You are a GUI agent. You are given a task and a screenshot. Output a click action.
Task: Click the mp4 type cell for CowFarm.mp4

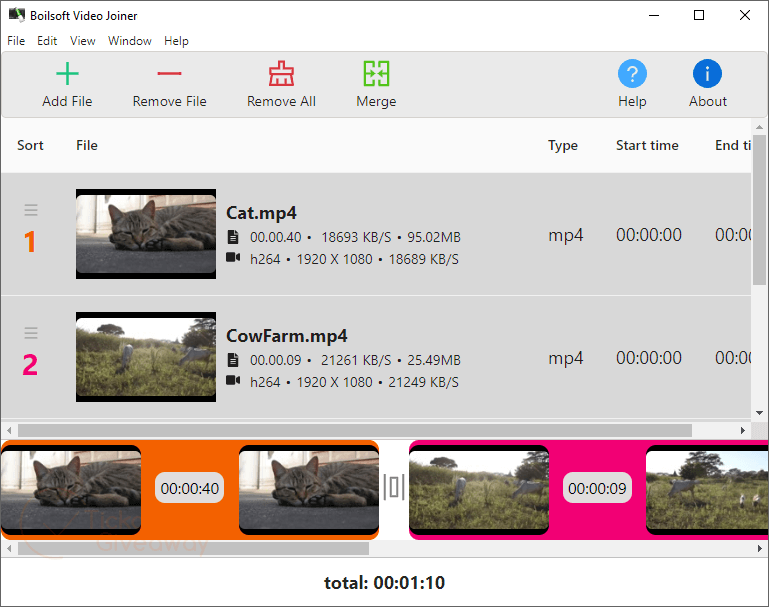coord(565,359)
